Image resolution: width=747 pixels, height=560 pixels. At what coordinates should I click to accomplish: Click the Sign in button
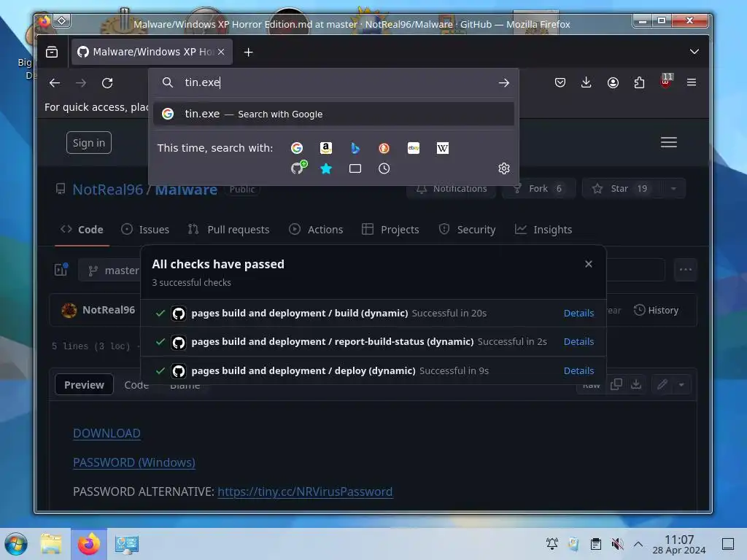point(88,143)
